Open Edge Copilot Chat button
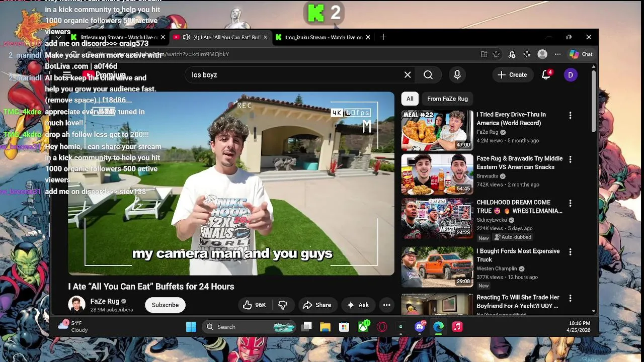 point(581,54)
